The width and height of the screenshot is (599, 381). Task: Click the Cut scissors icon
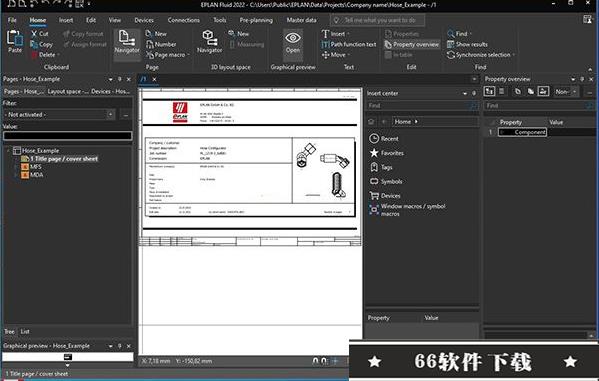click(x=34, y=34)
